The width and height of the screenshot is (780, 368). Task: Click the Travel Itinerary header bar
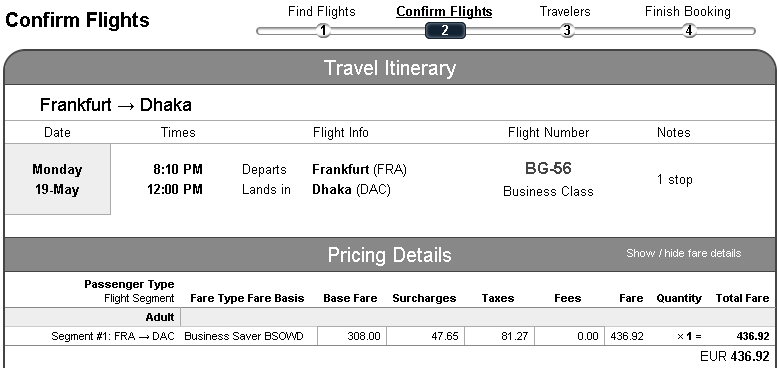coord(390,68)
